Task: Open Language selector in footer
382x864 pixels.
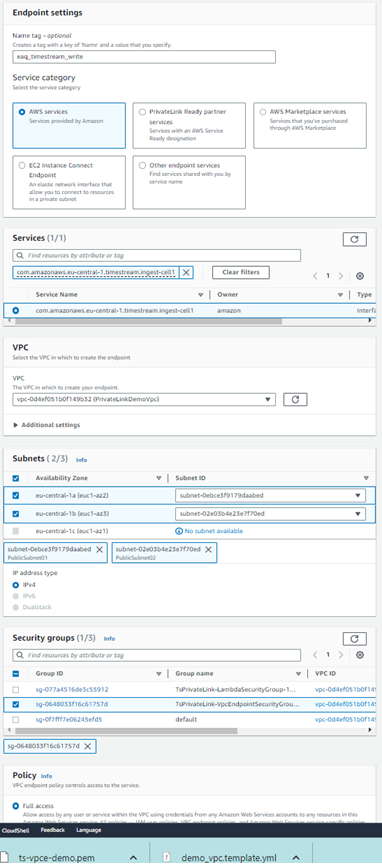Action: tap(89, 830)
